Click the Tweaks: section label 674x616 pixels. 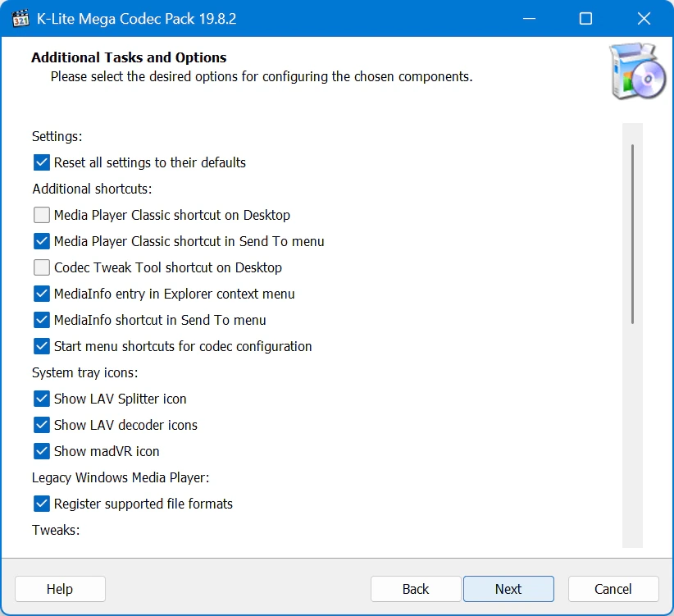click(x=56, y=530)
